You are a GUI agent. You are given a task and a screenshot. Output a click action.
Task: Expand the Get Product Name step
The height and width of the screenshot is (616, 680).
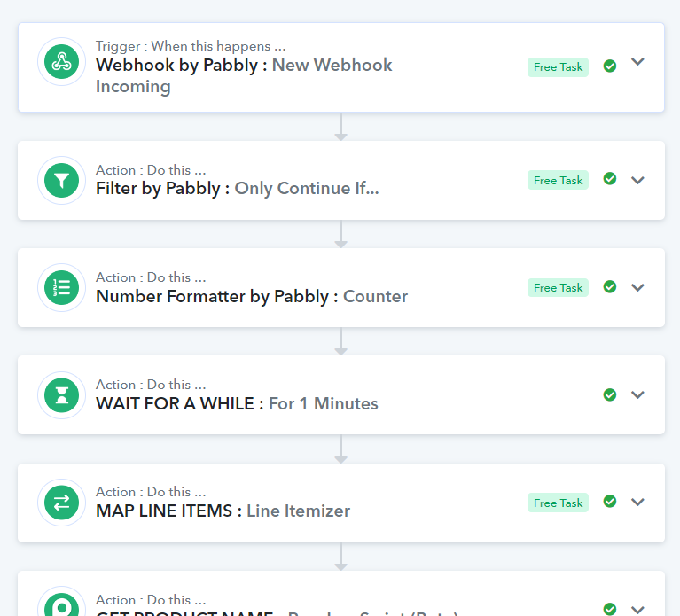tap(637, 610)
